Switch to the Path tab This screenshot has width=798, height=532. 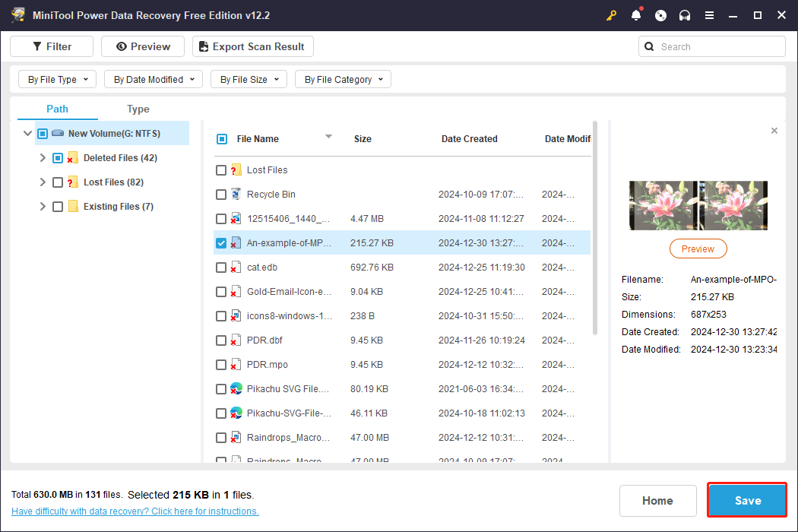(x=58, y=109)
